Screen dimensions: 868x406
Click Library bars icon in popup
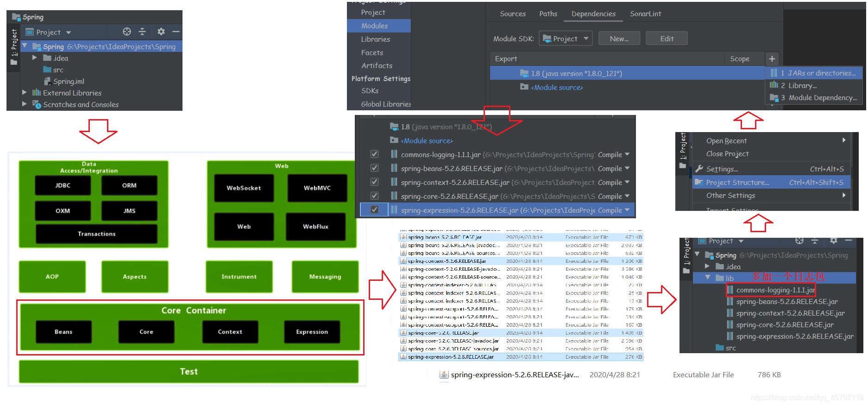click(774, 85)
